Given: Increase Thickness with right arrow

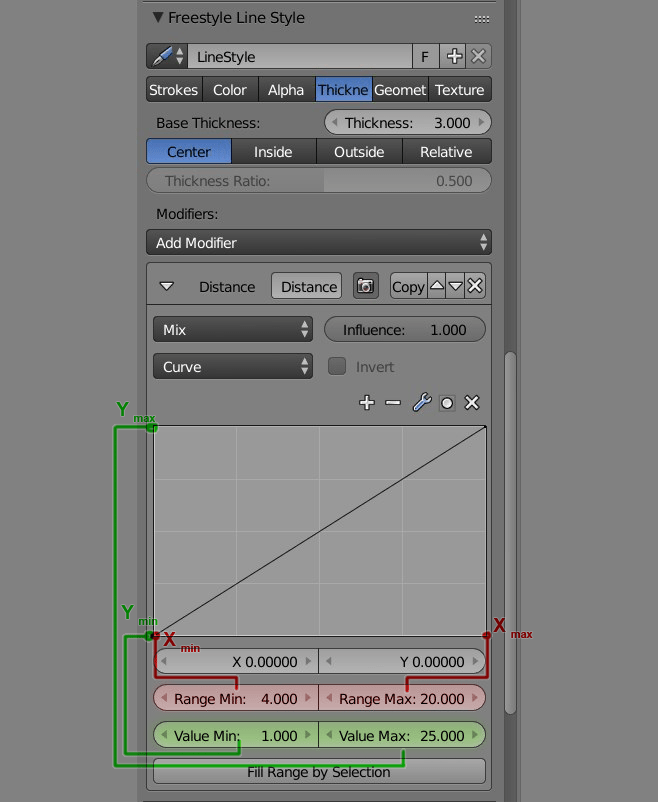Looking at the screenshot, I should (x=481, y=123).
